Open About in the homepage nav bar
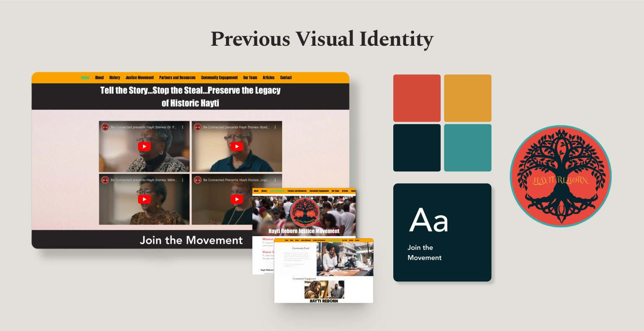This screenshot has height=331, width=644. [99, 78]
